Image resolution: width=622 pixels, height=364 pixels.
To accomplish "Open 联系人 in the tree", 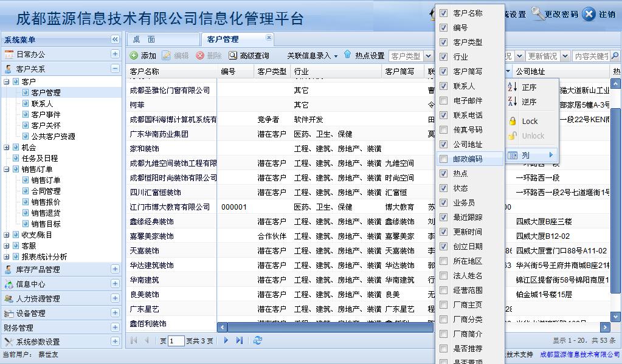I will (x=42, y=103).
